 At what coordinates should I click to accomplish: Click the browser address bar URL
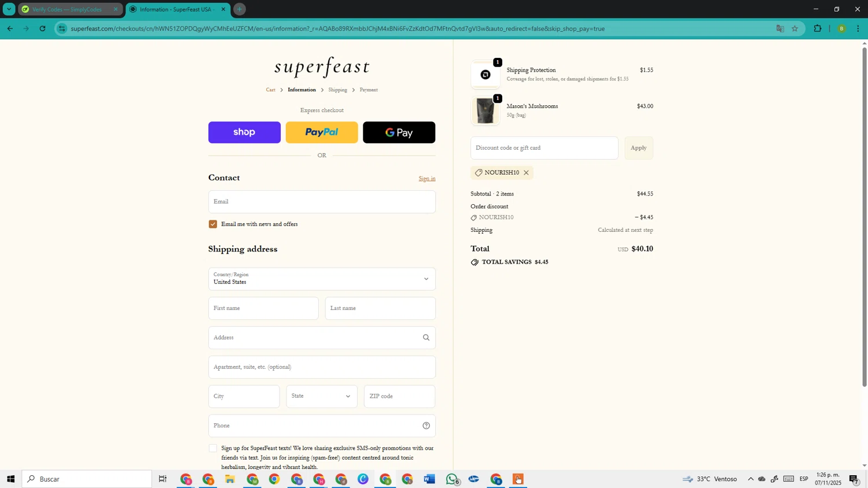[337, 28]
